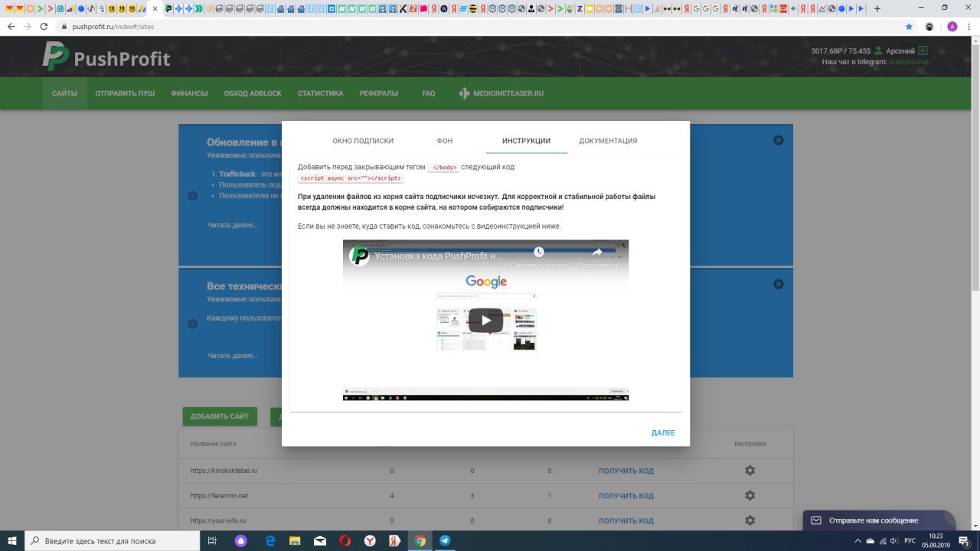Open ОБХОД ADBLOCK page
980x551 pixels.
pos(253,93)
